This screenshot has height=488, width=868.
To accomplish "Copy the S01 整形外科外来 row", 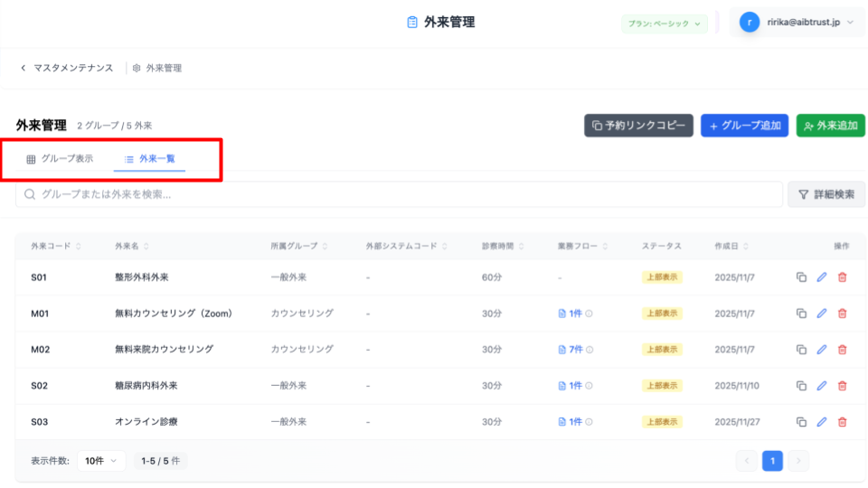I will pos(801,277).
